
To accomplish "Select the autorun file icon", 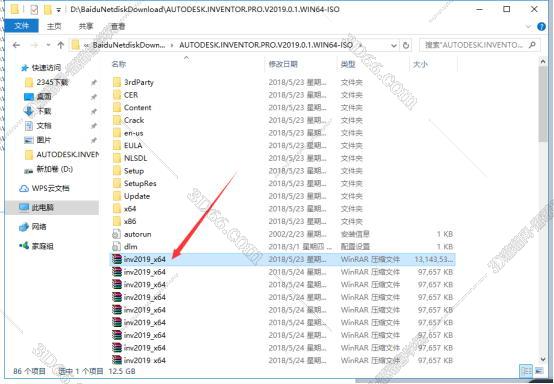I will [117, 234].
